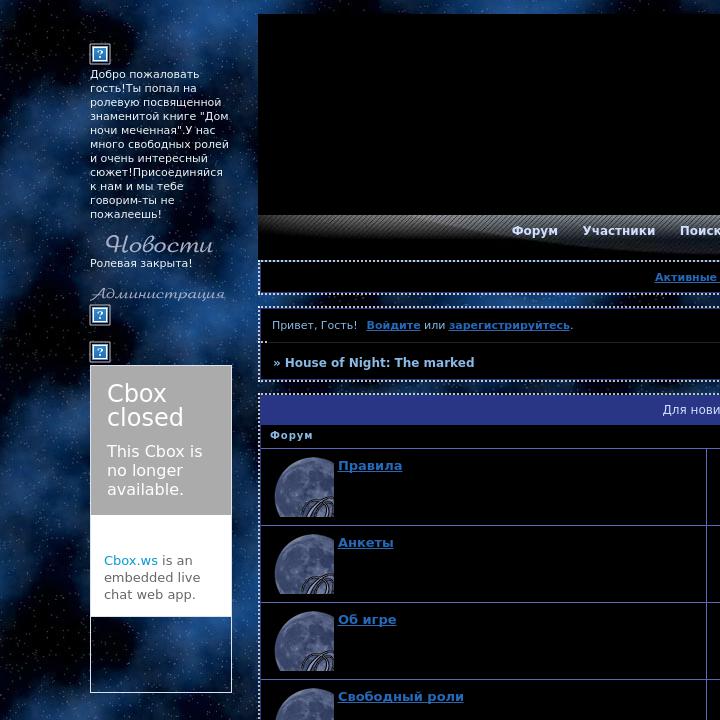
Task: Click the Войдите login link
Action: (393, 325)
